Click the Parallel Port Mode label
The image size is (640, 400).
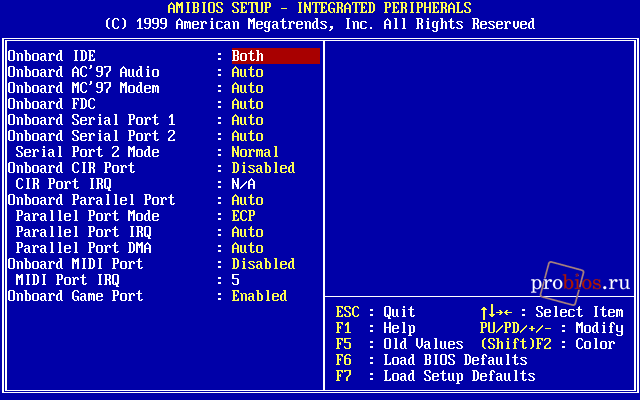(87, 216)
